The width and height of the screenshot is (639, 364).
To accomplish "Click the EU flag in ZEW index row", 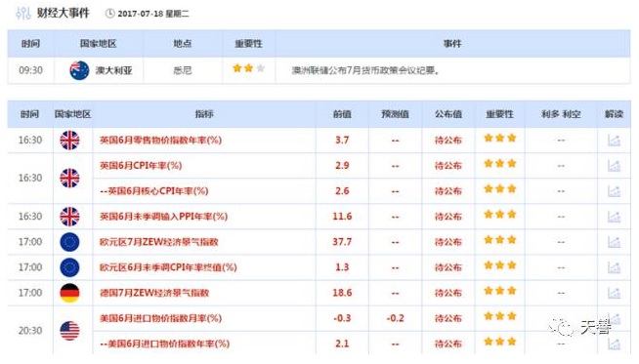I will point(69,242).
